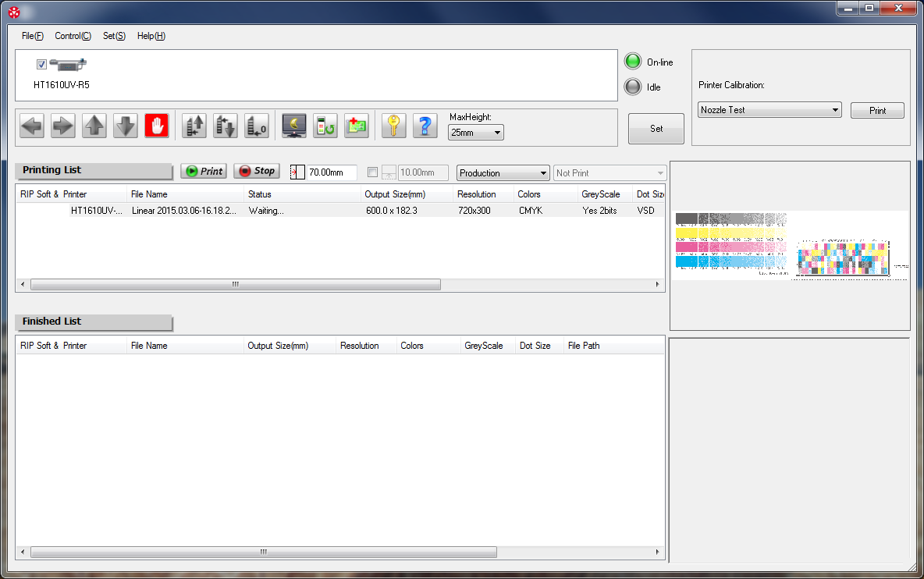Hit the red hand emergency stop icon

157,126
